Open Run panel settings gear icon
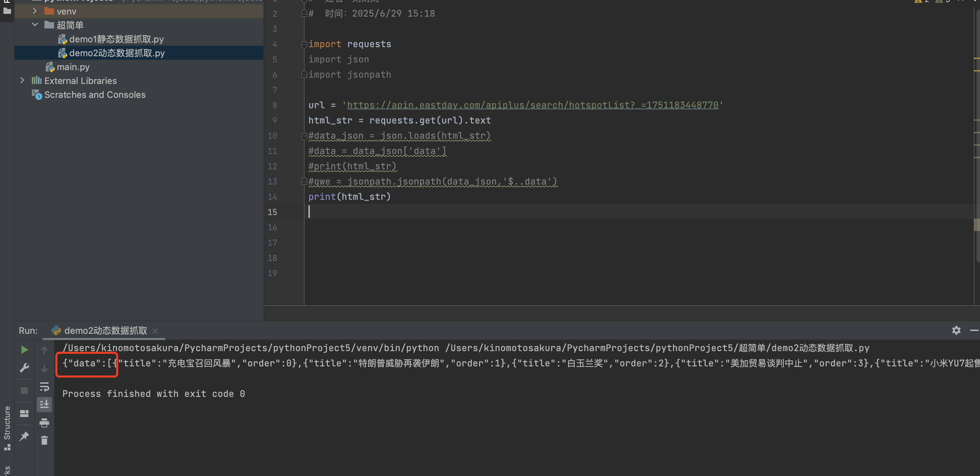The image size is (980, 476). click(x=956, y=330)
